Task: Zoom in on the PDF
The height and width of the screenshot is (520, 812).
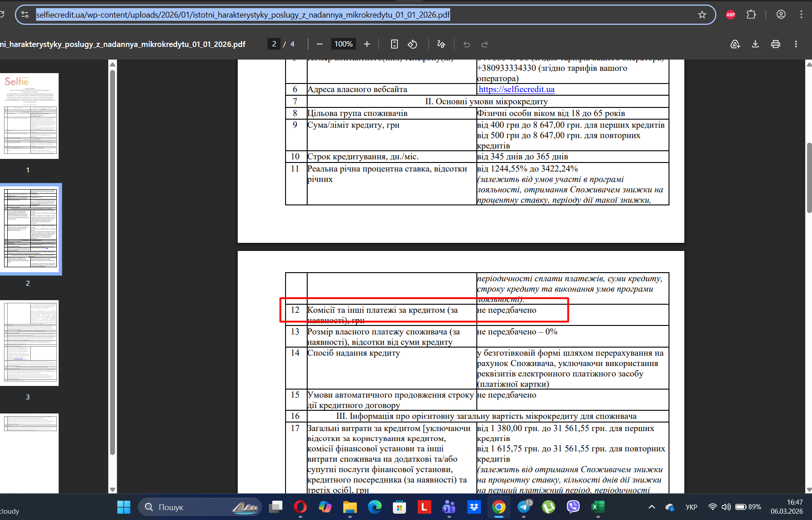Action: click(x=367, y=44)
